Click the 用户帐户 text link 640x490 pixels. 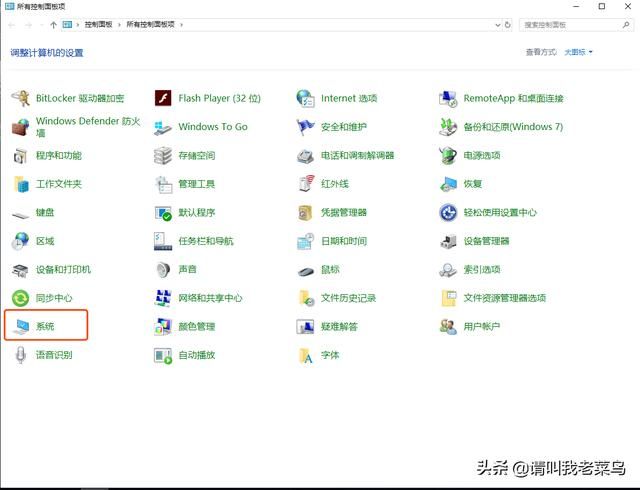coord(482,327)
